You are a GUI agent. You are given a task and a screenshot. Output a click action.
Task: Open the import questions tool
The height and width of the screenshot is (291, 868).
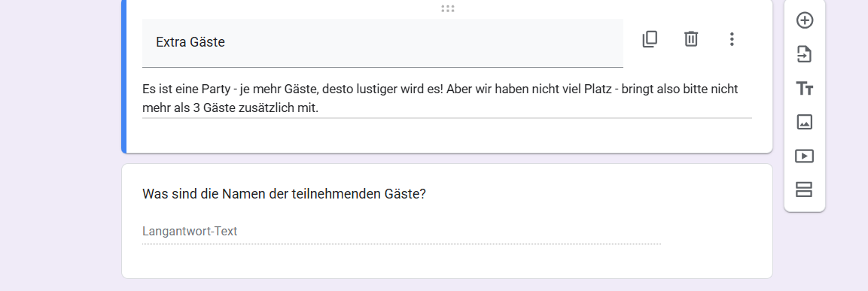[804, 54]
